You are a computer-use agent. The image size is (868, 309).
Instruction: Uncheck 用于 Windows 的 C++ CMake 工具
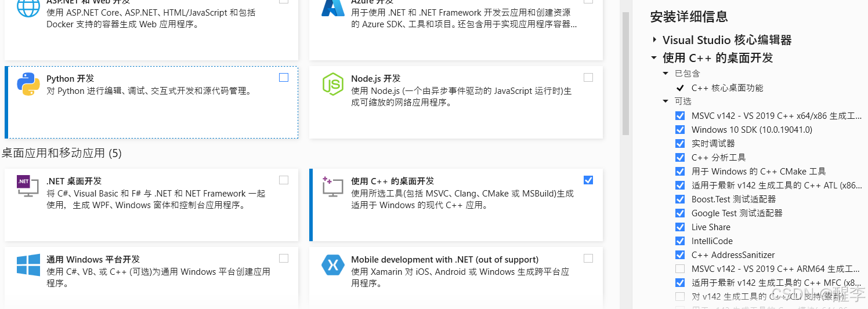click(680, 172)
